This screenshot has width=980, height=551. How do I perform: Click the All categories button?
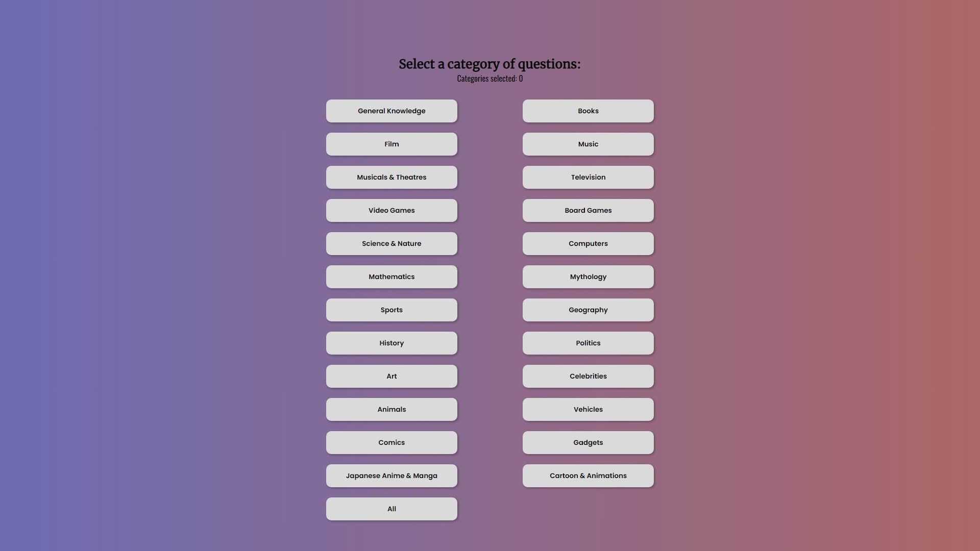click(391, 509)
